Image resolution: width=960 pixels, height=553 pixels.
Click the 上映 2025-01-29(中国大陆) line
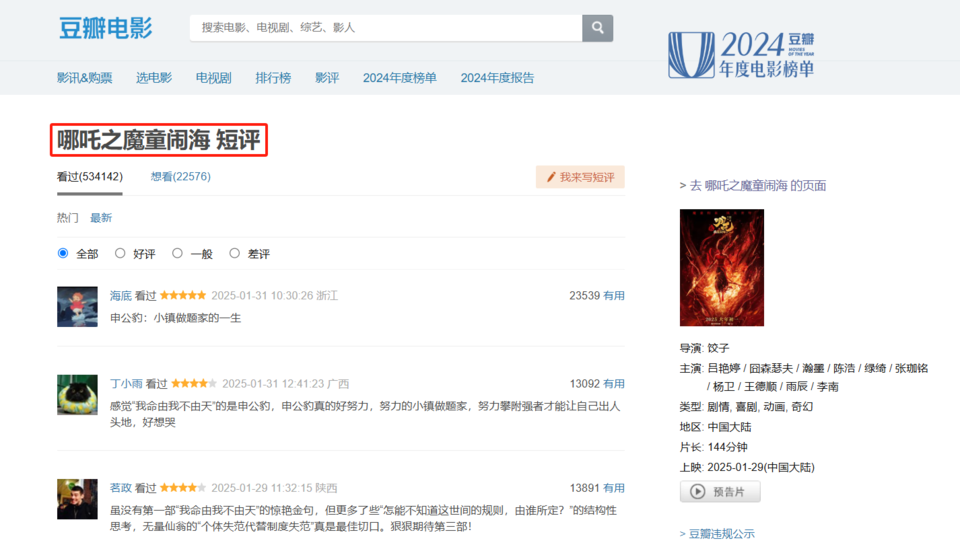coord(747,468)
